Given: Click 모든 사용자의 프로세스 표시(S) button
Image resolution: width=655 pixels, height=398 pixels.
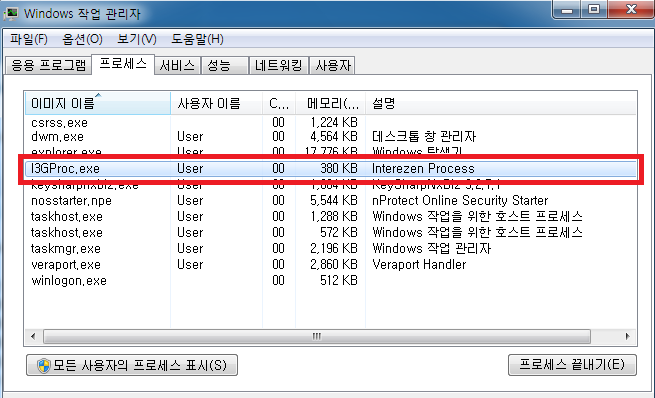Looking at the screenshot, I should click(x=132, y=365).
